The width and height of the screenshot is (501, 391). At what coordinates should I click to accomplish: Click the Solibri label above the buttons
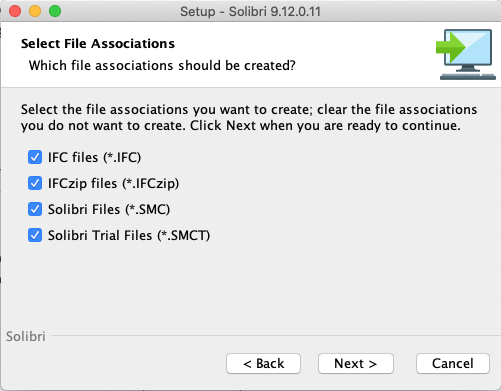tap(26, 336)
